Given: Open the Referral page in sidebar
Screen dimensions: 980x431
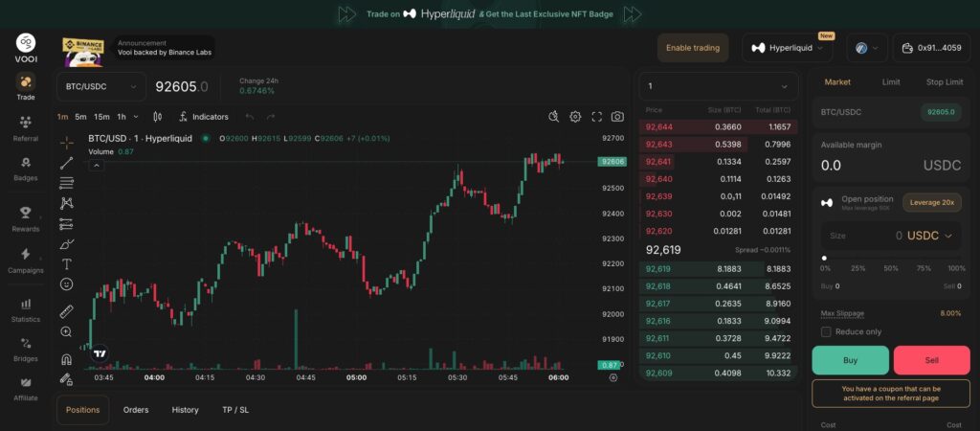Looking at the screenshot, I should pyautogui.click(x=26, y=127).
